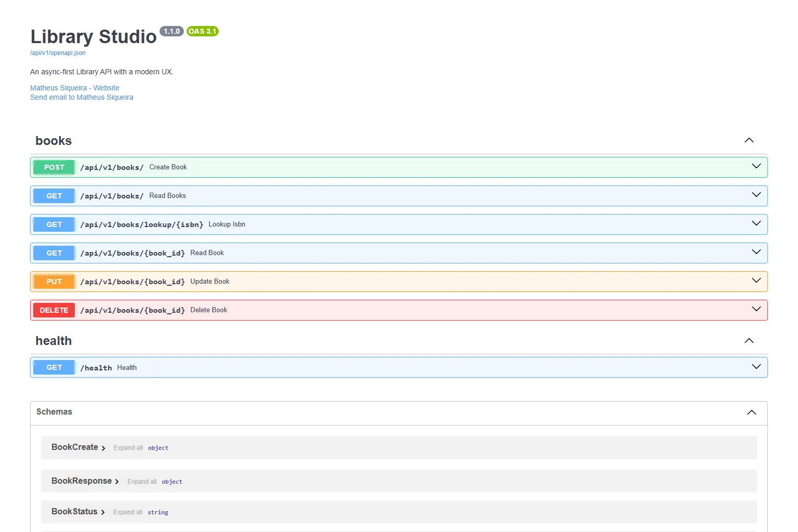This screenshot has height=532, width=798.
Task: Click Expand all for BookCreate
Action: [128, 448]
